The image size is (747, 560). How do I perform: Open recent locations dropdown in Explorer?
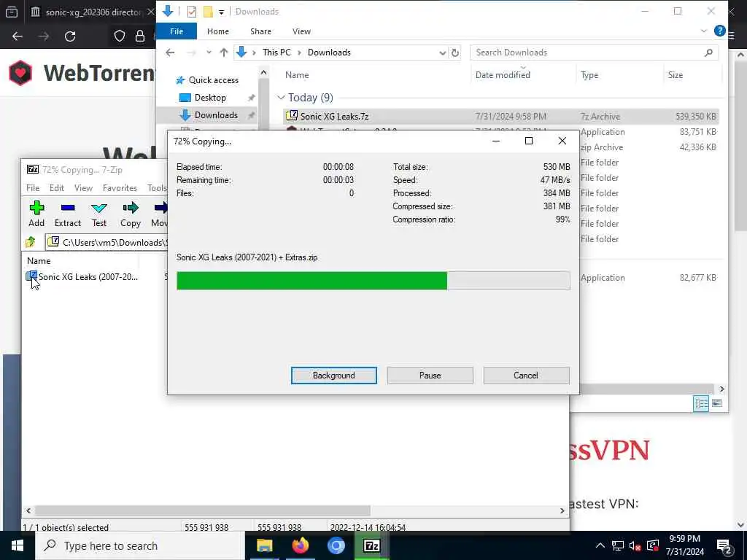tap(209, 52)
